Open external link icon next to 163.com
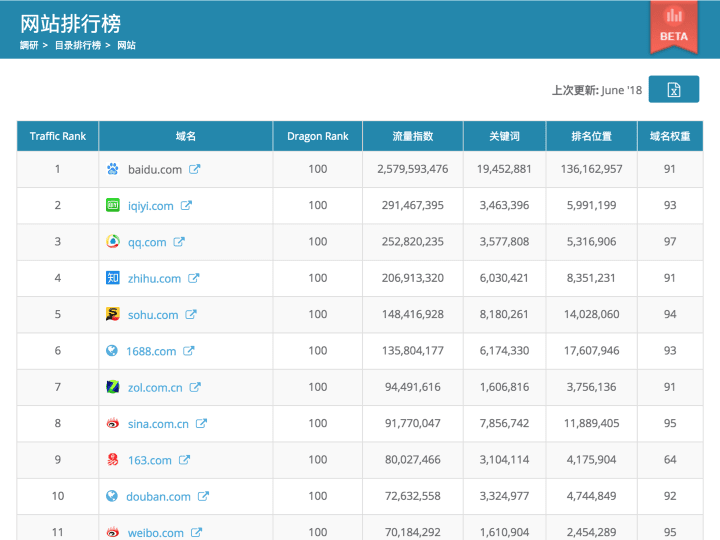 click(x=184, y=460)
